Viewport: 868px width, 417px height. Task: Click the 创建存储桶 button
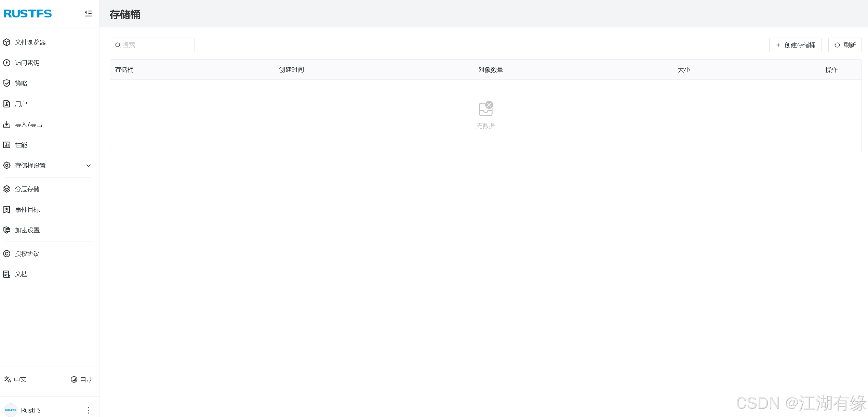[795, 45]
